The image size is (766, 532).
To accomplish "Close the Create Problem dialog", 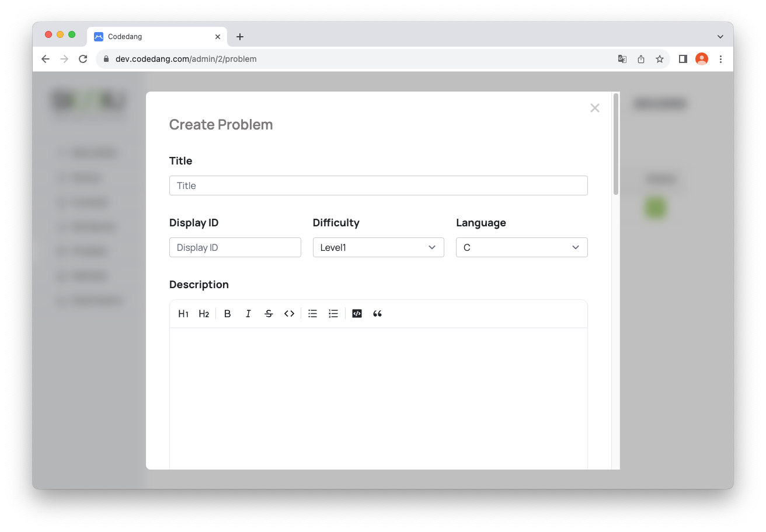I will pyautogui.click(x=595, y=108).
